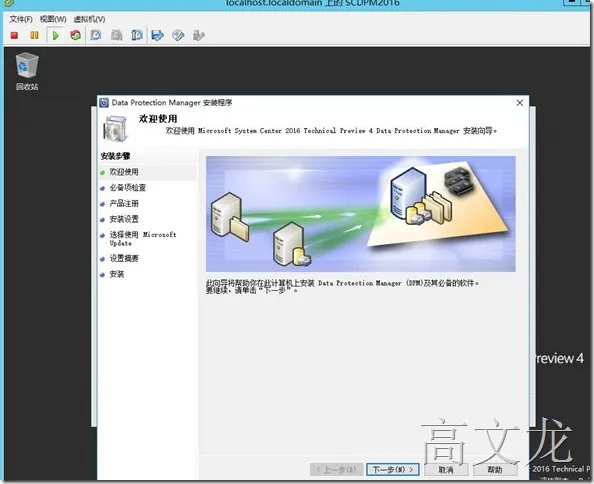The width and height of the screenshot is (594, 484).
Task: Click the red stop VM icon
Action: pyautogui.click(x=14, y=36)
